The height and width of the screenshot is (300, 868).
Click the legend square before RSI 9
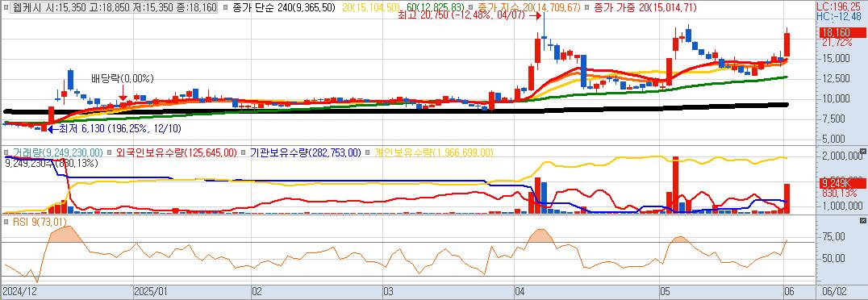(x=6, y=222)
